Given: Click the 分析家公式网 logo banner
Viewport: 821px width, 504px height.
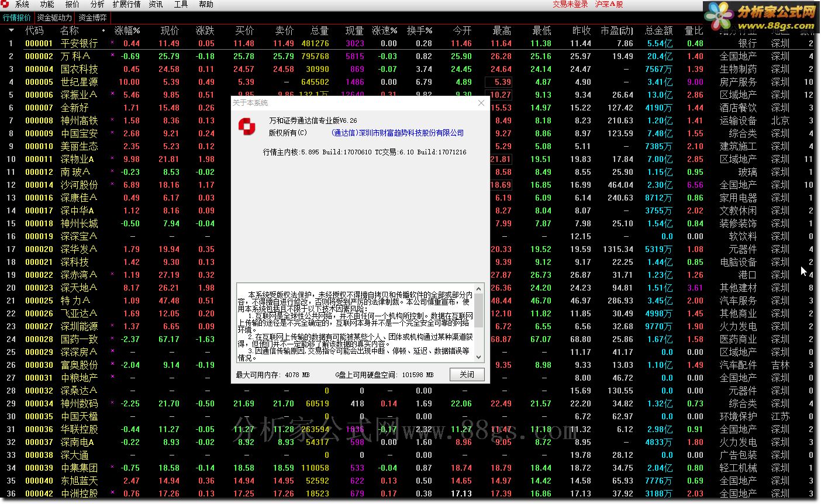Looking at the screenshot, I should click(762, 16).
